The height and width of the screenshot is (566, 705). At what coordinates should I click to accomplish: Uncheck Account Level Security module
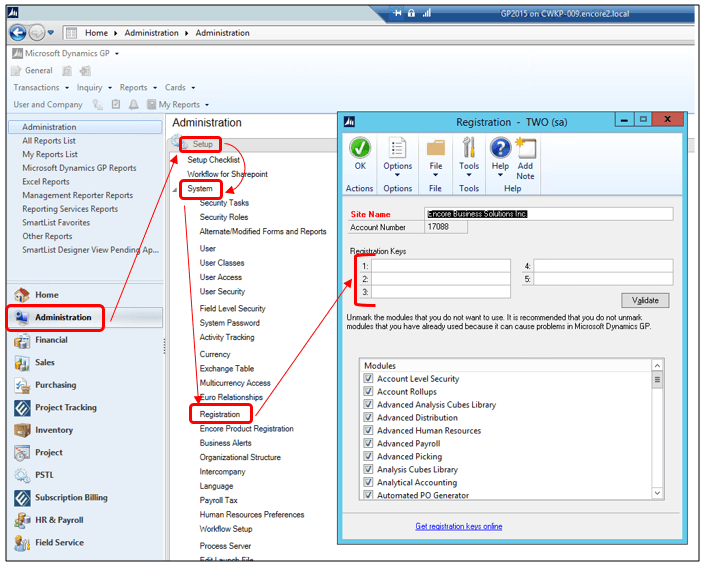(x=368, y=378)
